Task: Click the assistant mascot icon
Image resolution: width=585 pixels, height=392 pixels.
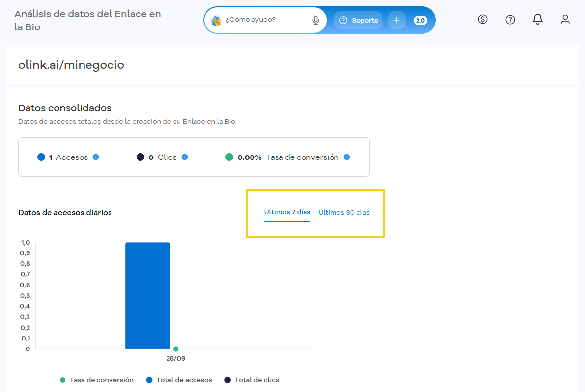Action: [x=216, y=20]
